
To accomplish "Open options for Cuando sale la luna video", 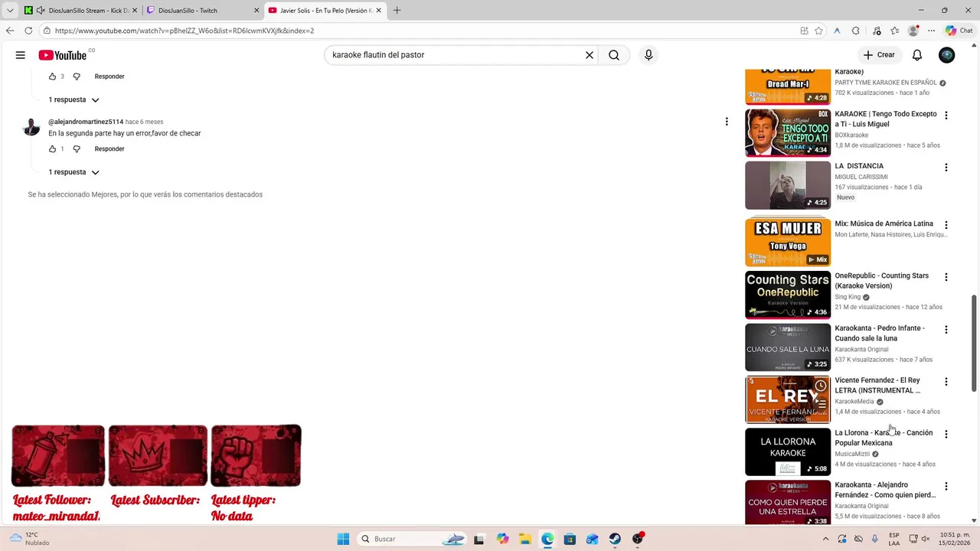I will point(946,330).
